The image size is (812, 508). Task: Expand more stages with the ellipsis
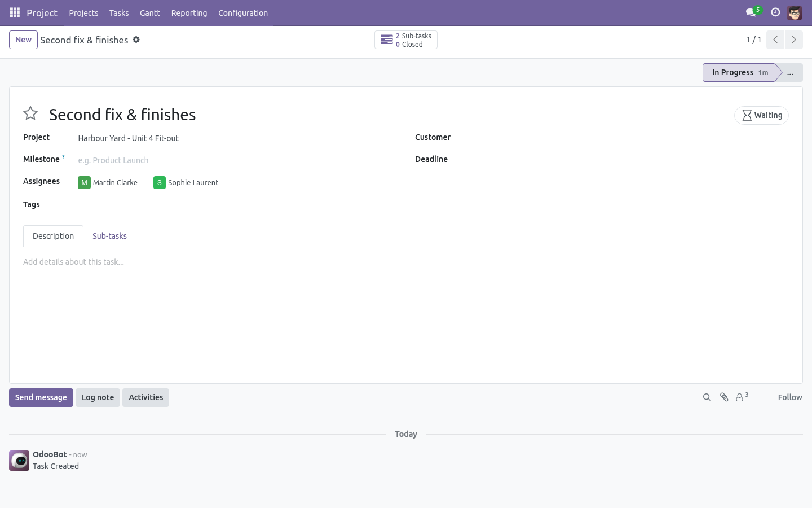(x=790, y=72)
